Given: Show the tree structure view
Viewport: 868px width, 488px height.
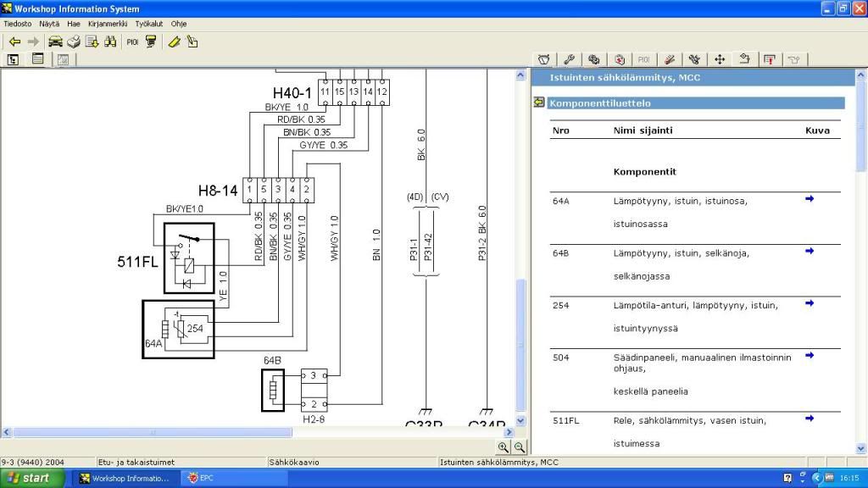Looking at the screenshot, I should tap(14, 59).
